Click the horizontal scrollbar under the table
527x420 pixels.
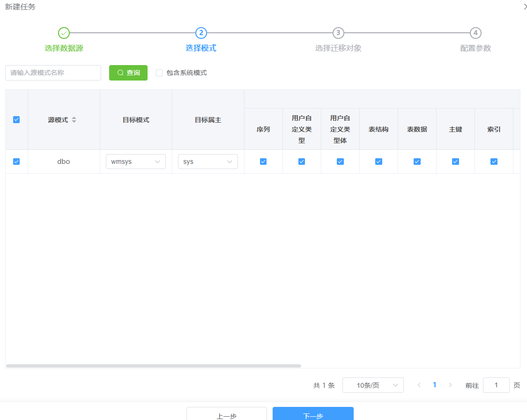(154, 366)
